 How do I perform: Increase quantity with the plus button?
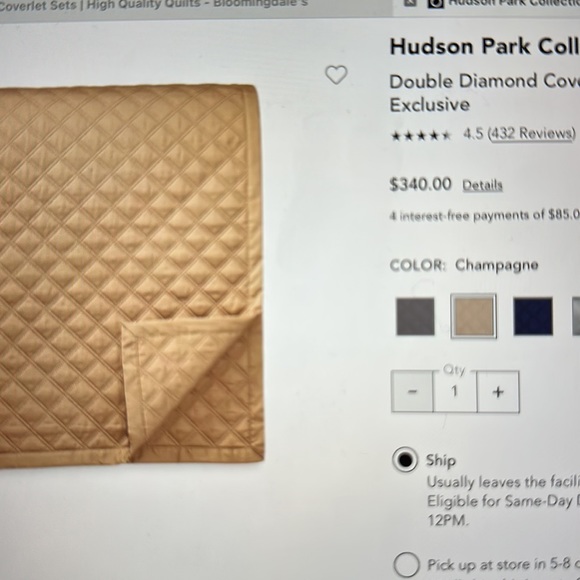coord(498,391)
